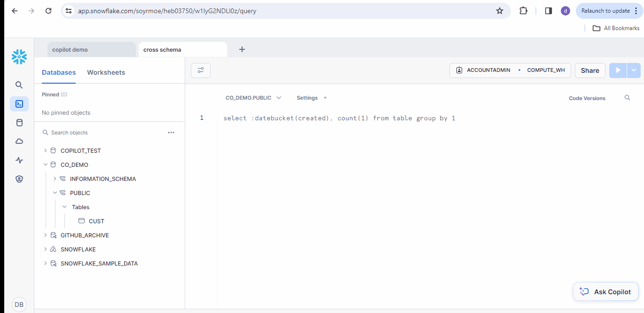Open the Monitoring activity icon in sidebar
The height and width of the screenshot is (313, 644).
[19, 160]
